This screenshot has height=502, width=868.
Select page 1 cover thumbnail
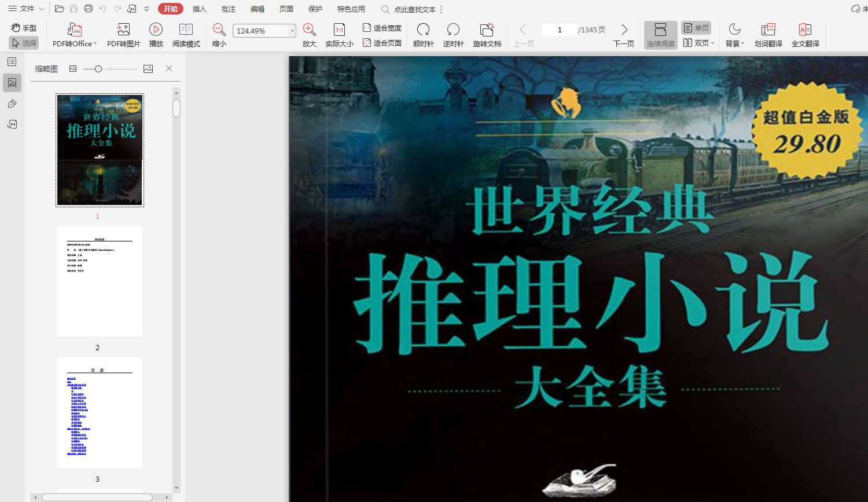(100, 150)
